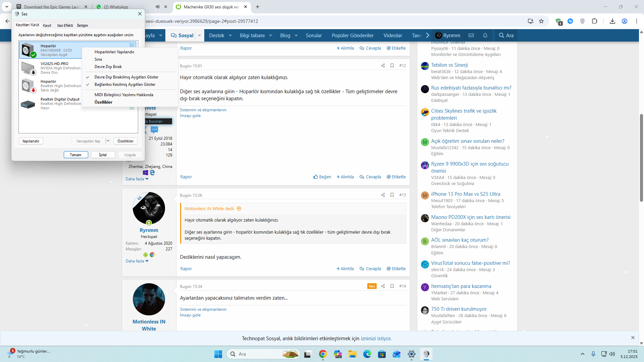Screen dimensions: 644x362
Task: Expand the Destek menu arrow
Action: pyautogui.click(x=230, y=36)
